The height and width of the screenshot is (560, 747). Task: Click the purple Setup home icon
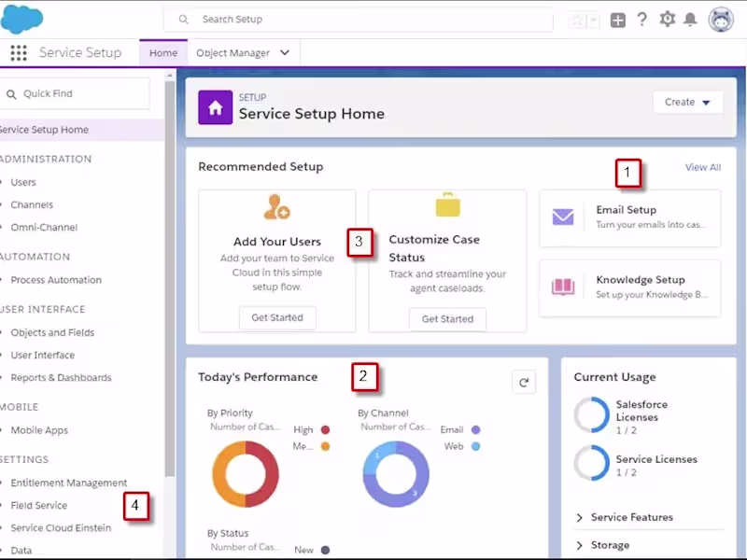pyautogui.click(x=216, y=107)
